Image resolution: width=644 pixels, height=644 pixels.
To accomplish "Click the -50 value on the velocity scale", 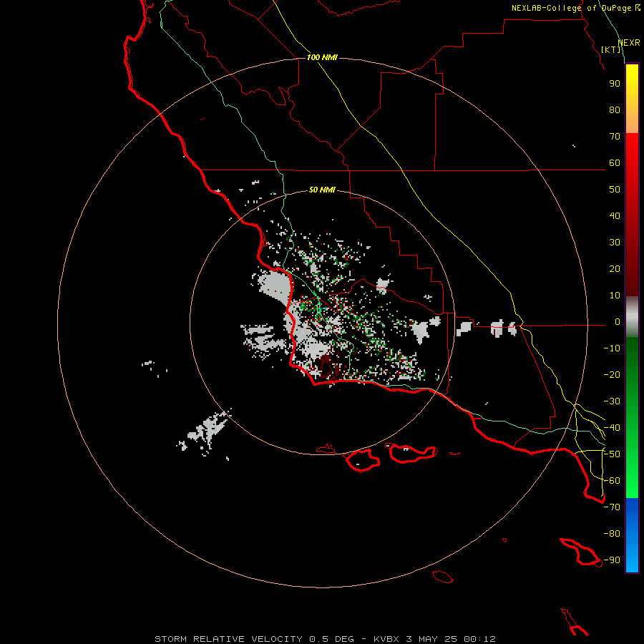I will [612, 454].
